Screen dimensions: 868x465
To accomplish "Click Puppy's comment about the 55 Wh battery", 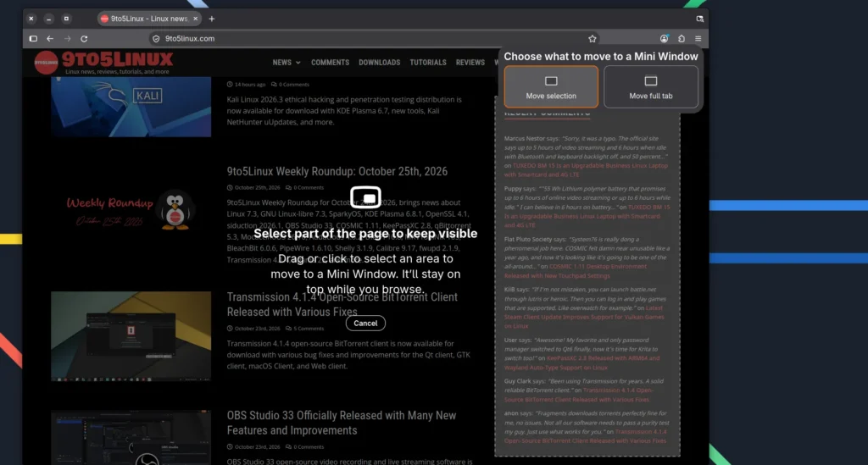I will (587, 207).
